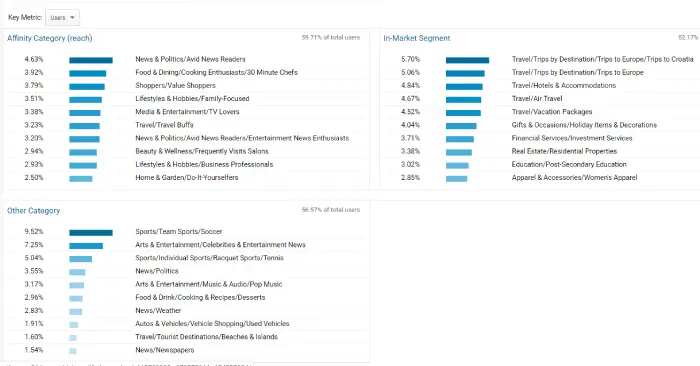Open the Affinity Category (reach) report link
Screen dimensions: 700x366
point(50,38)
